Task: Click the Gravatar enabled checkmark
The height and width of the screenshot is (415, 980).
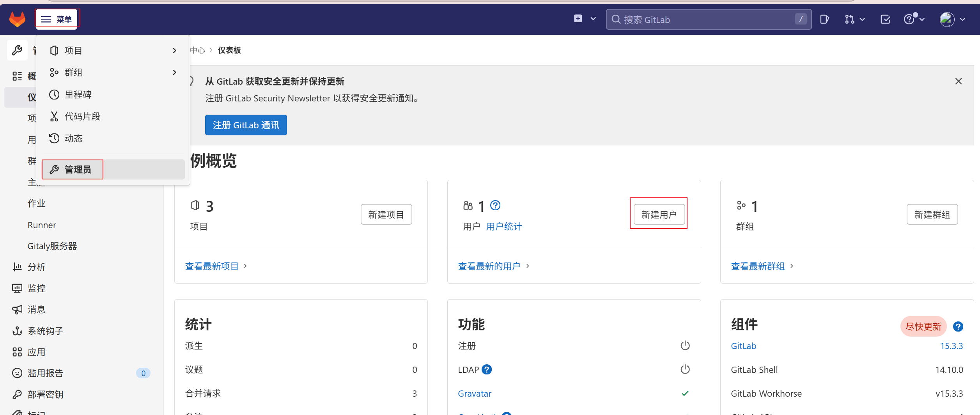Action: tap(685, 394)
